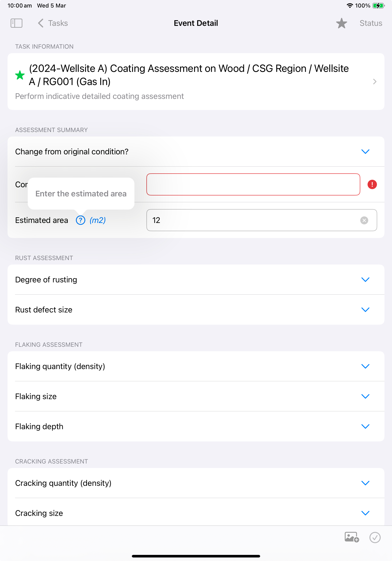Screen dimensions: 392x561
Task: Tap the help question mark beside Estimated area
Action: (x=80, y=220)
